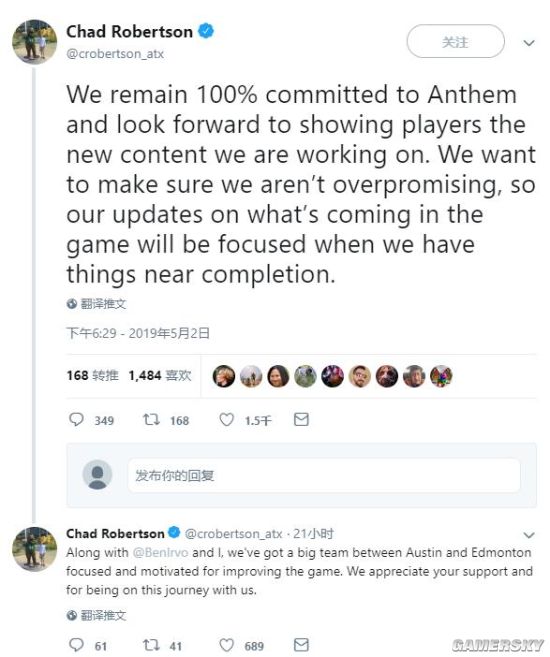
Task: Expand the chevron menu next to 关注
Action: coord(529,43)
